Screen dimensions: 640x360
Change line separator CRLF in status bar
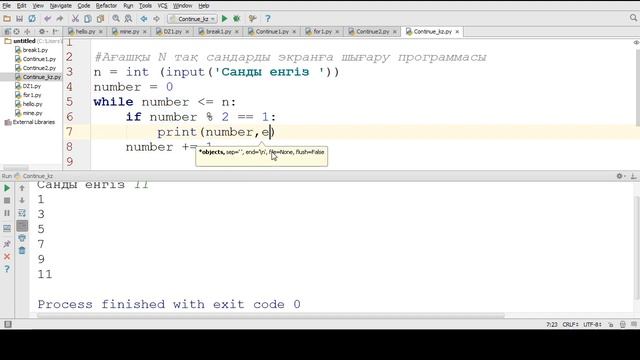(570, 324)
